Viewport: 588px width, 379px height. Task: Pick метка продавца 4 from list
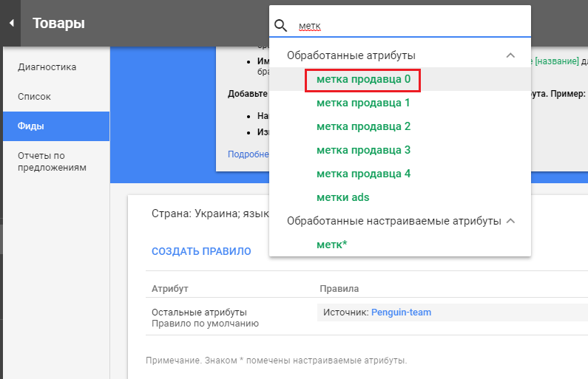362,174
